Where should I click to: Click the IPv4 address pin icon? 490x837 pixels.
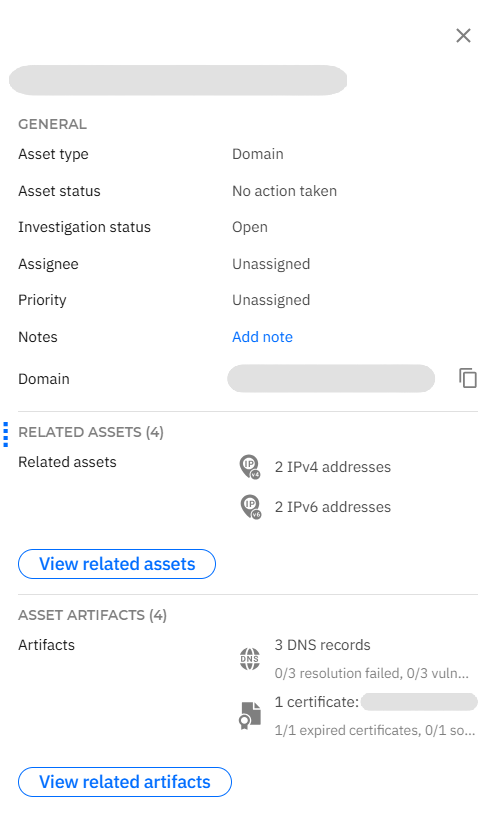point(250,467)
